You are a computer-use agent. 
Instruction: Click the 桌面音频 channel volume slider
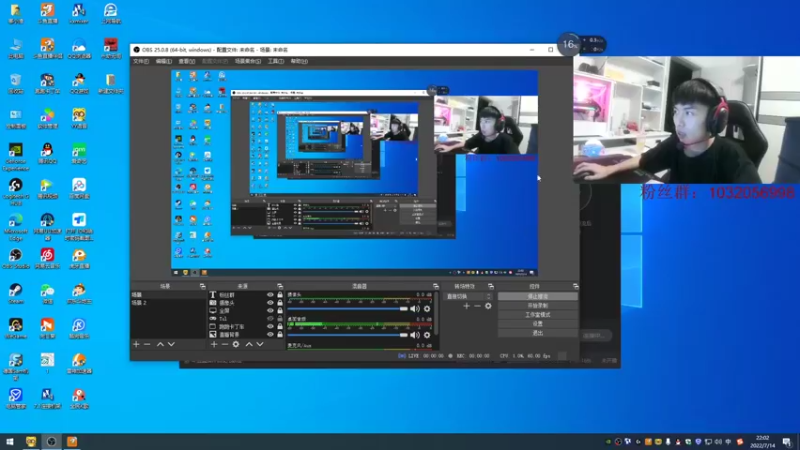coord(347,335)
